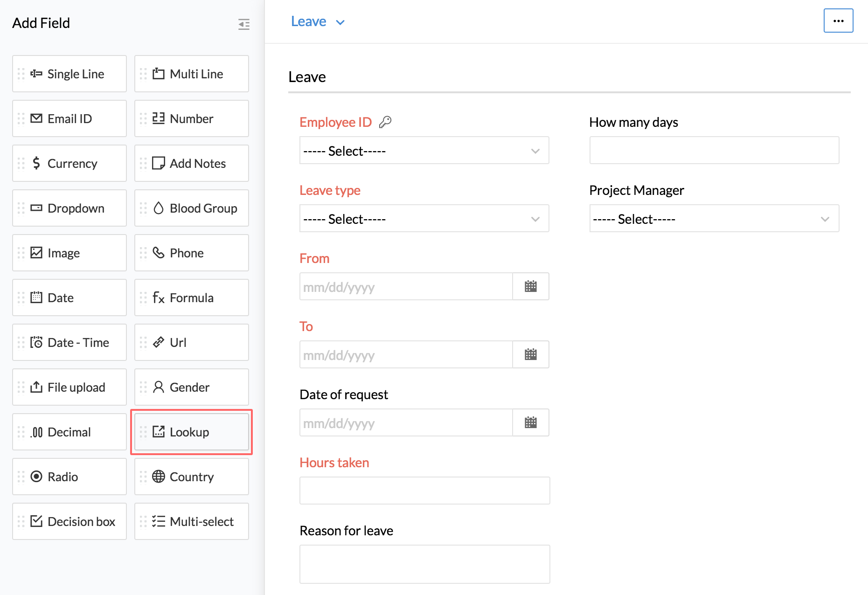868x595 pixels.
Task: Open the calendar picker for To date
Action: (x=530, y=354)
